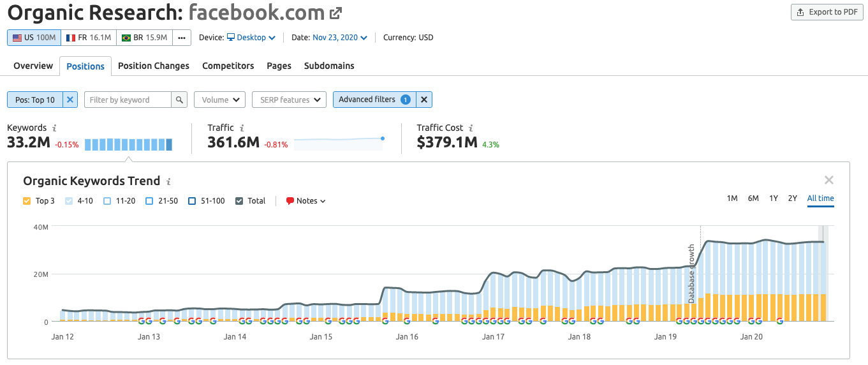Enable the 11-20 positions checkbox
Screen dimensions: 868x365
pyautogui.click(x=107, y=201)
